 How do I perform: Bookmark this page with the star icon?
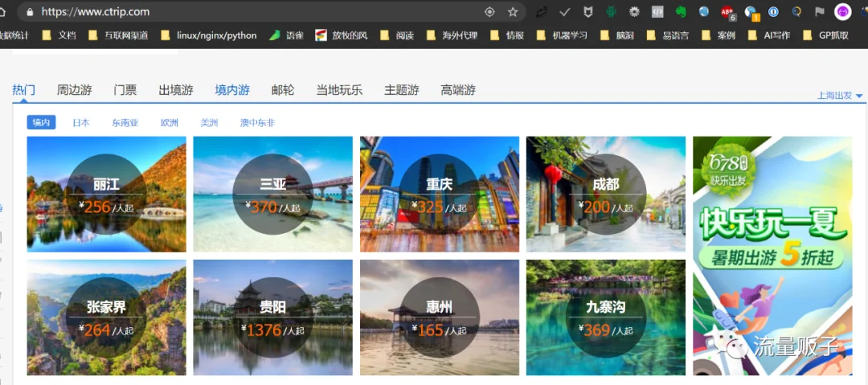(x=513, y=11)
